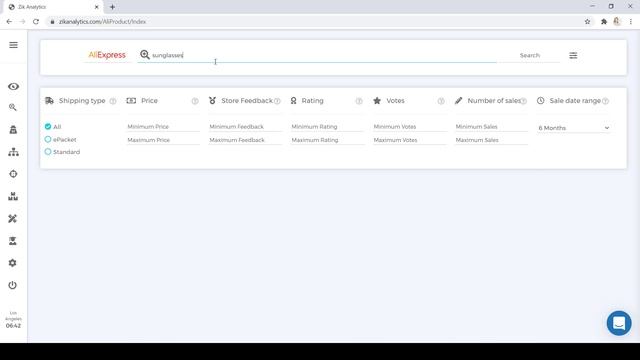This screenshot has width=640, height=360.
Task: Click the Maximum Feedback field
Action: pos(245,140)
